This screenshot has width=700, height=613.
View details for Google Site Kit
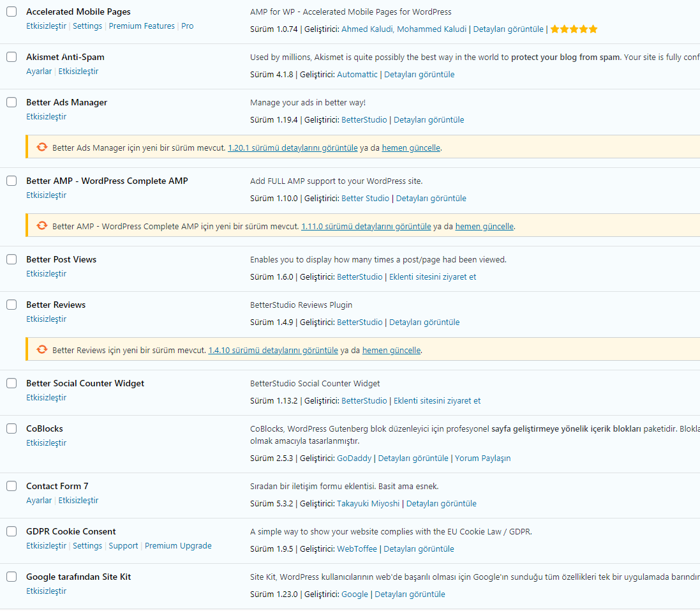(410, 594)
